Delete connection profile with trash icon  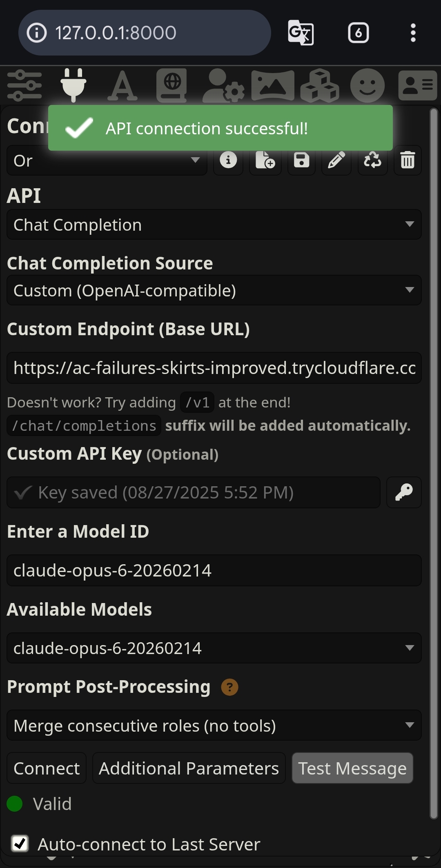pos(408,160)
